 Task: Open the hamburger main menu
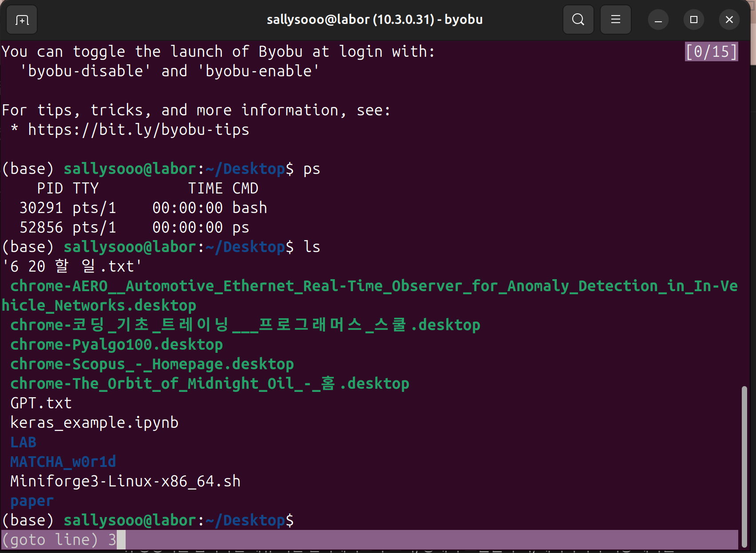(x=615, y=20)
